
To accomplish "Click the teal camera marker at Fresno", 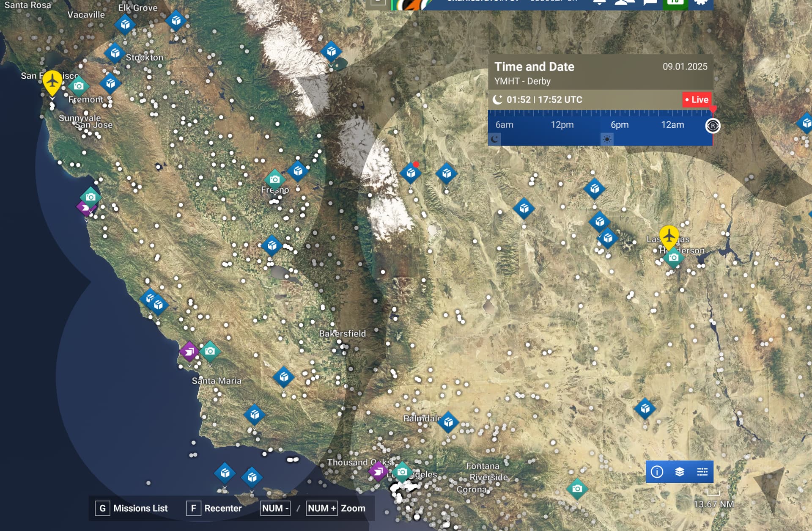I will click(x=274, y=179).
